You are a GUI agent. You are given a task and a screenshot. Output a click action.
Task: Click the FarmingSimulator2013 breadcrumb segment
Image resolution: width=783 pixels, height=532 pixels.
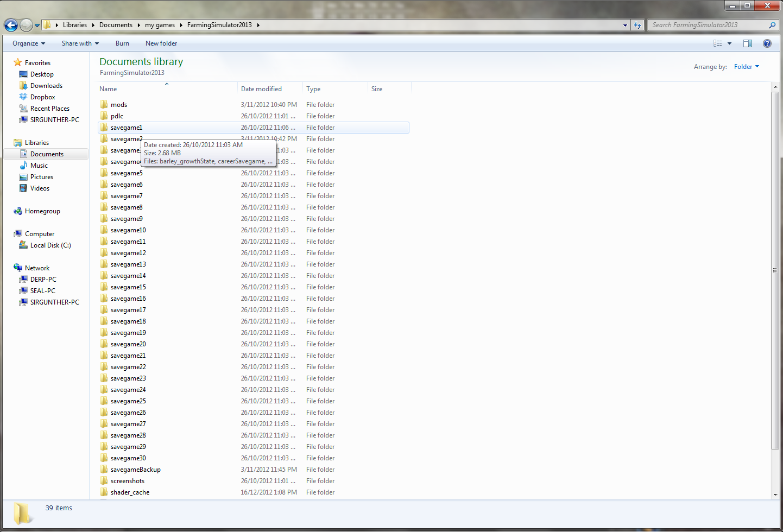coord(219,25)
